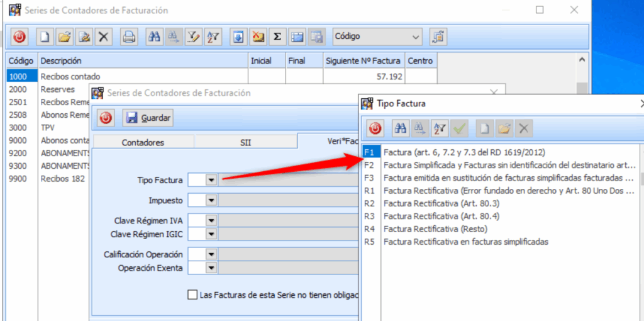Switch to the SII tab
Screen dimensions: 644x321
tap(245, 142)
